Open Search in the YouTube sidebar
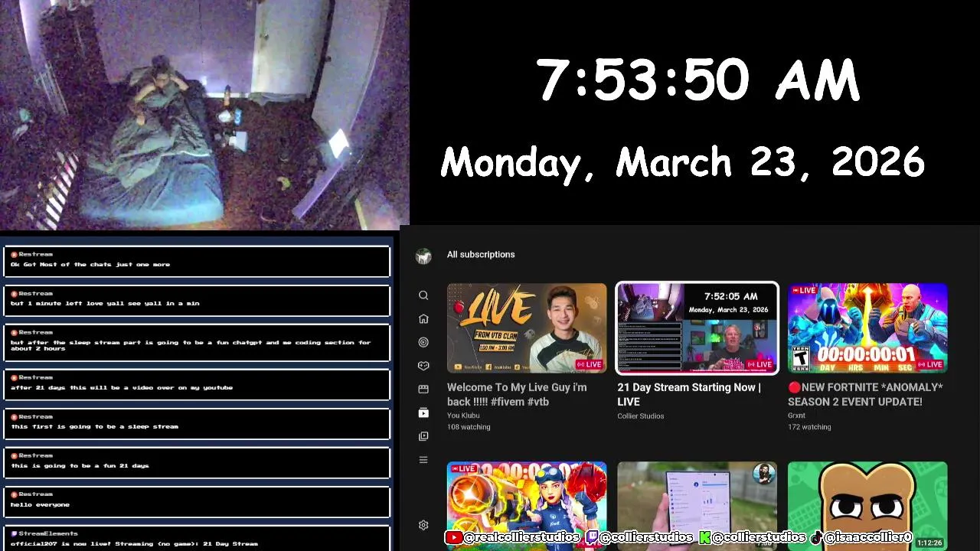This screenshot has width=980, height=551. [423, 295]
